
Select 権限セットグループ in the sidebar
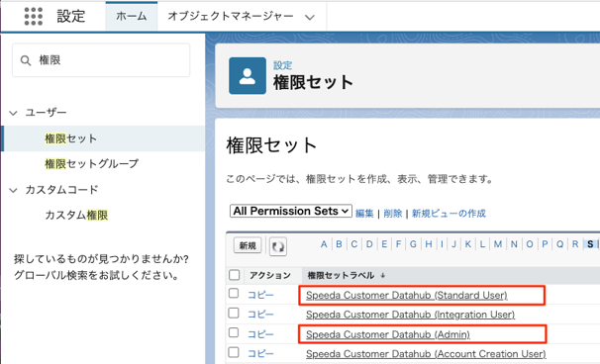91,163
